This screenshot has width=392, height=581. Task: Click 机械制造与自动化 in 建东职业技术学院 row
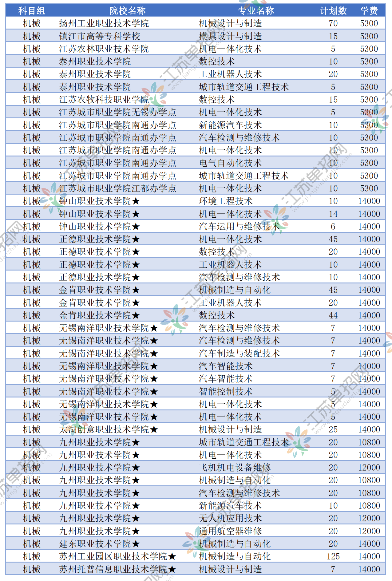235,544
